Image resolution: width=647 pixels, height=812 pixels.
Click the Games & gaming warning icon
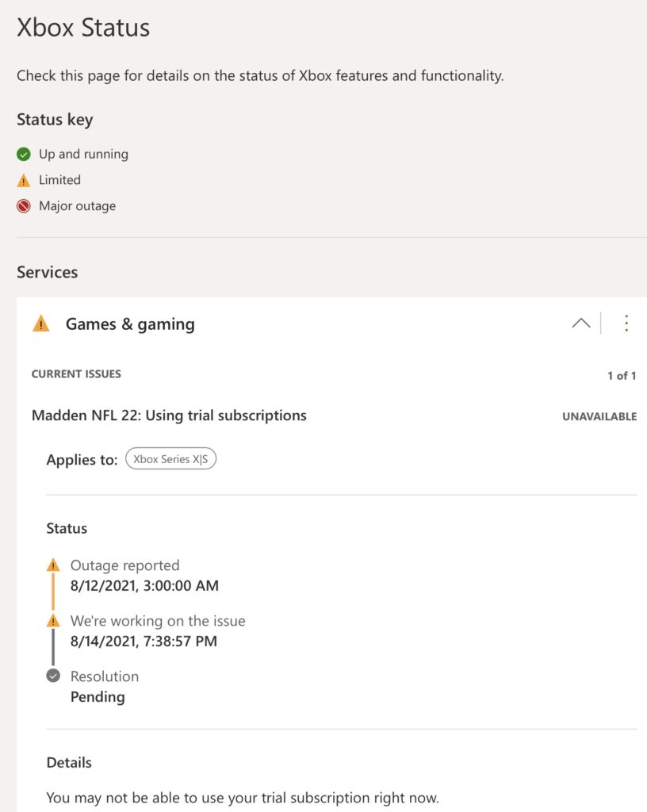pos(40,324)
